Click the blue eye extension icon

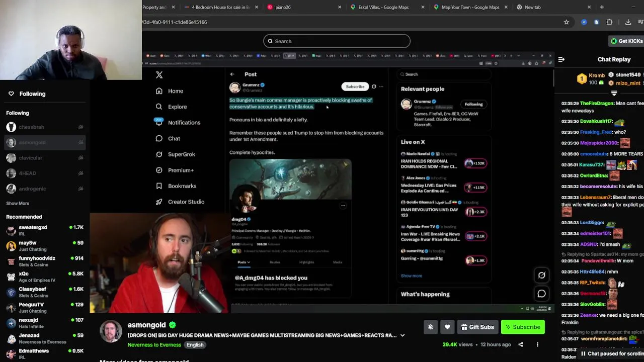click(584, 22)
